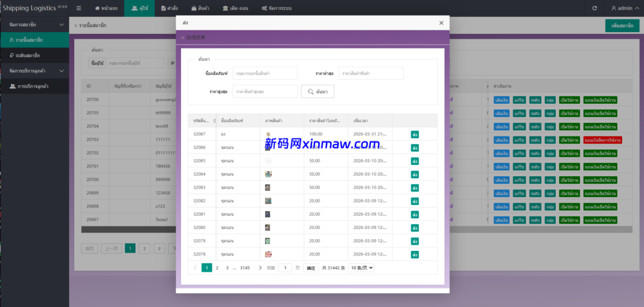Collapse the จัดการสมาชิก sidebar section
This screenshot has height=307, width=644.
point(34,25)
